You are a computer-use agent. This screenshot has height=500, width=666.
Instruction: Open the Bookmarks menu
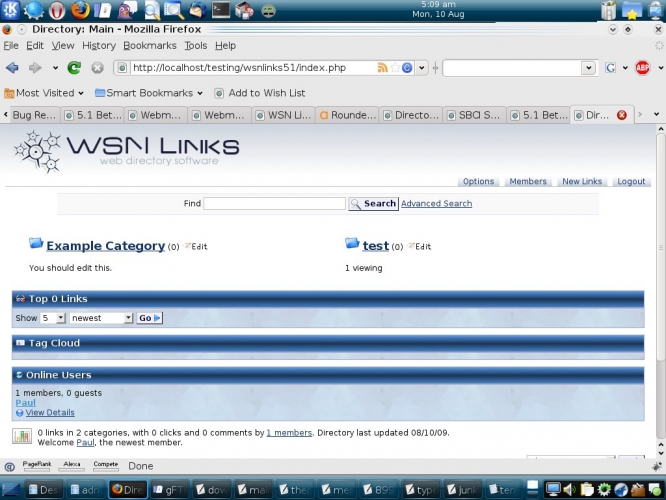(x=149, y=46)
